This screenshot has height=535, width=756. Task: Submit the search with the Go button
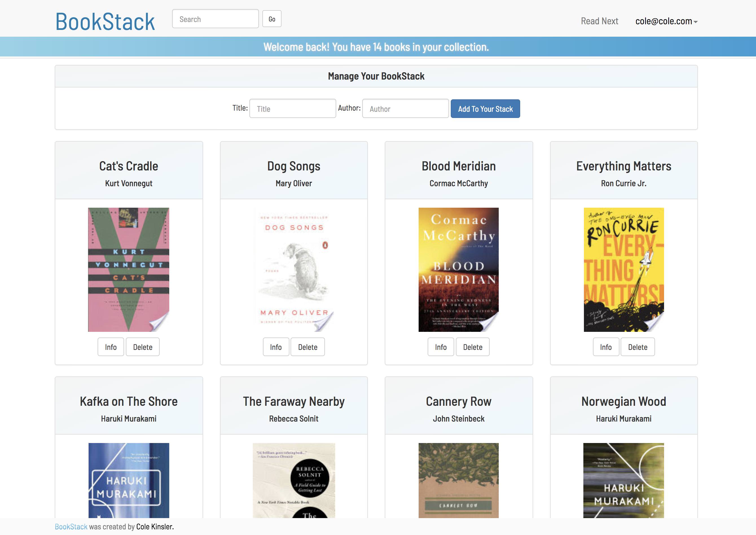272,19
